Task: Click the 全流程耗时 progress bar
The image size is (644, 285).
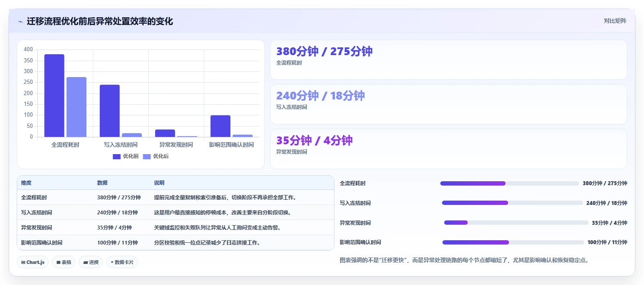Action: coord(509,183)
